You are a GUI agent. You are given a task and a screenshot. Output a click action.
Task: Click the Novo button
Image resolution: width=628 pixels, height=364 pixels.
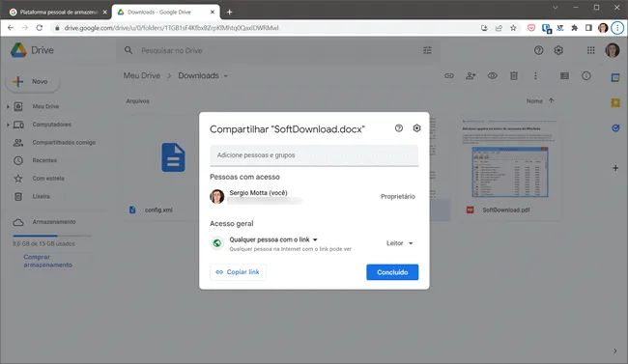coord(33,82)
